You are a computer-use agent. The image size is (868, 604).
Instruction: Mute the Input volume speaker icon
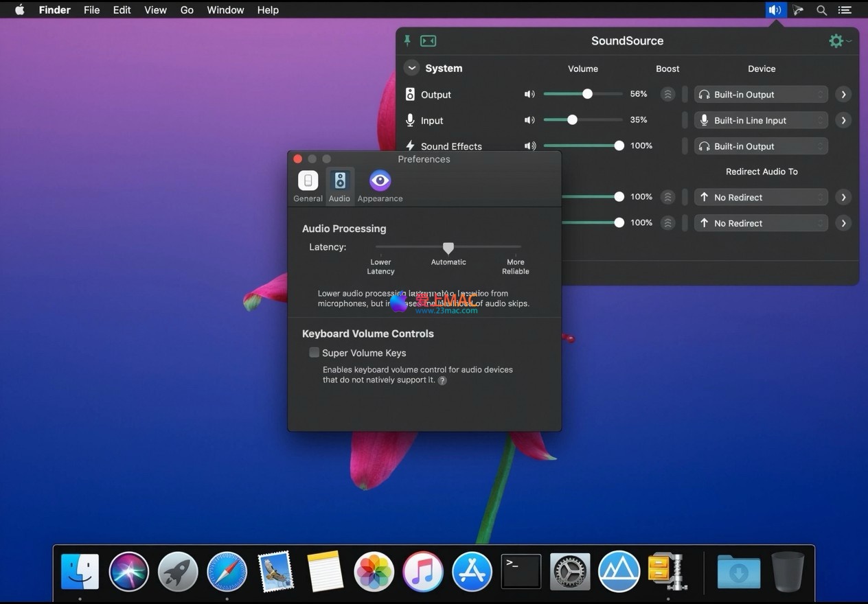[x=529, y=120]
